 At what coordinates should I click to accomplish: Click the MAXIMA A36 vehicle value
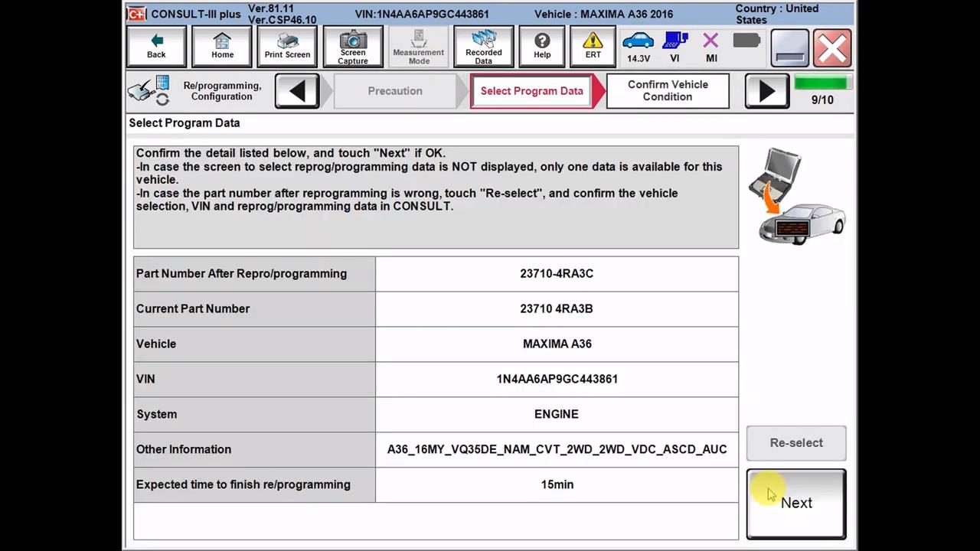click(557, 344)
